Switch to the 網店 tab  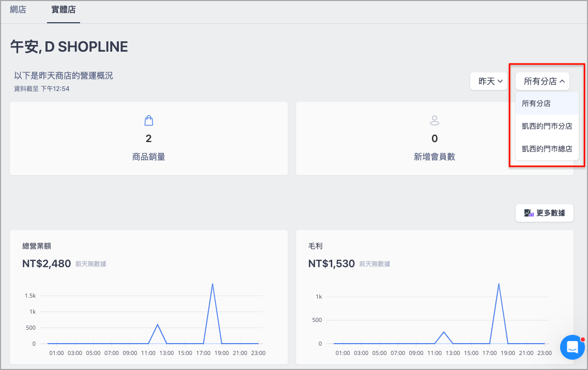(18, 10)
